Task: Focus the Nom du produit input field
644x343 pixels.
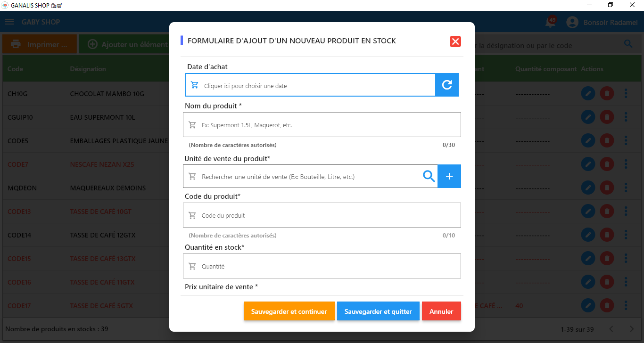Action: [x=322, y=125]
